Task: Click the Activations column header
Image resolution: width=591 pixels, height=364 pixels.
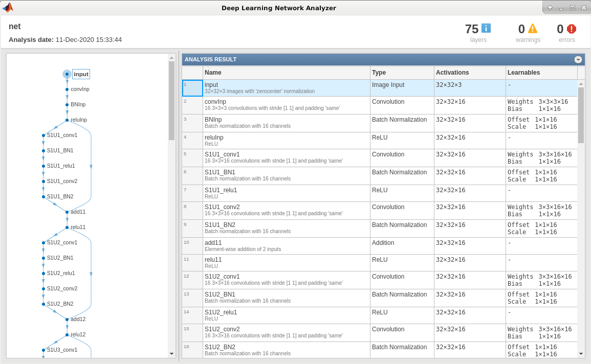Action: point(470,73)
